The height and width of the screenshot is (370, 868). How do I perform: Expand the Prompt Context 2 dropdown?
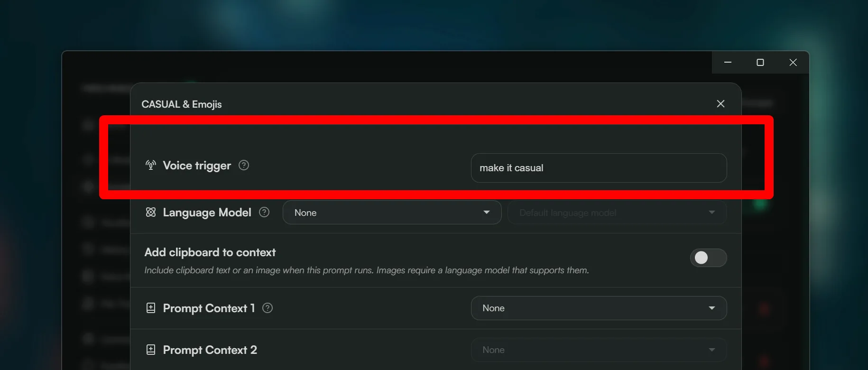(x=599, y=350)
